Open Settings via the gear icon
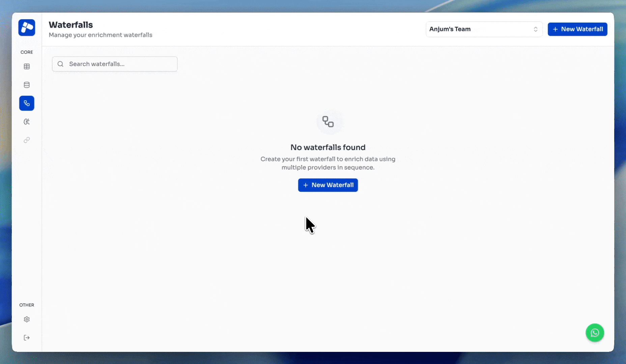Viewport: 626px width, 364px height. tap(27, 319)
